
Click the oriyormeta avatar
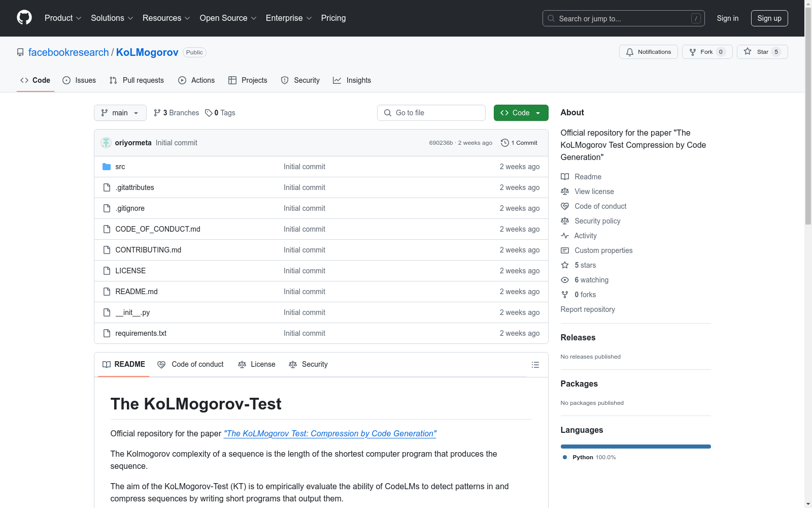pyautogui.click(x=106, y=143)
